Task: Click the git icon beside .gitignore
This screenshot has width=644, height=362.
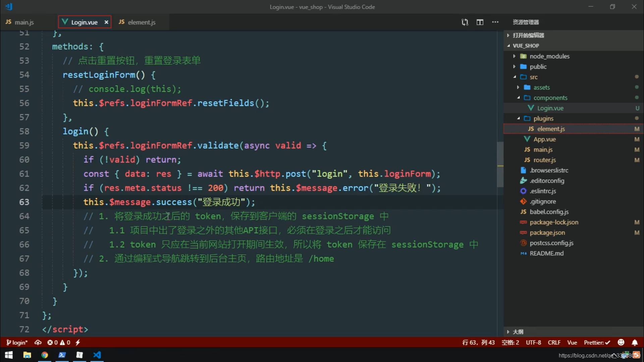Action: 523,201
